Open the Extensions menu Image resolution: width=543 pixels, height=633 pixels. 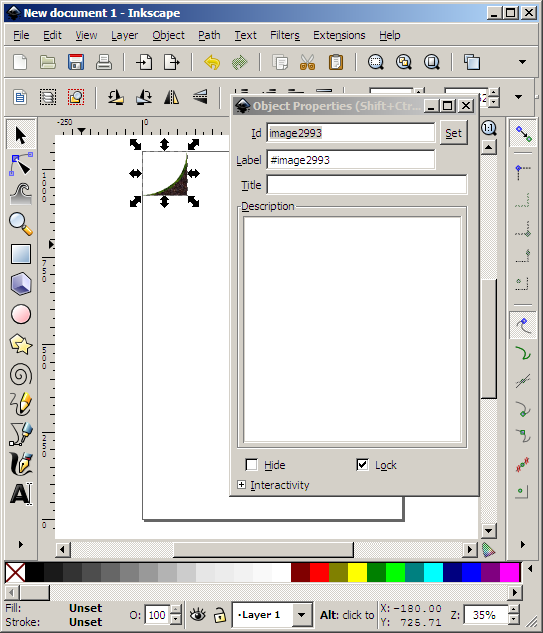[339, 36]
